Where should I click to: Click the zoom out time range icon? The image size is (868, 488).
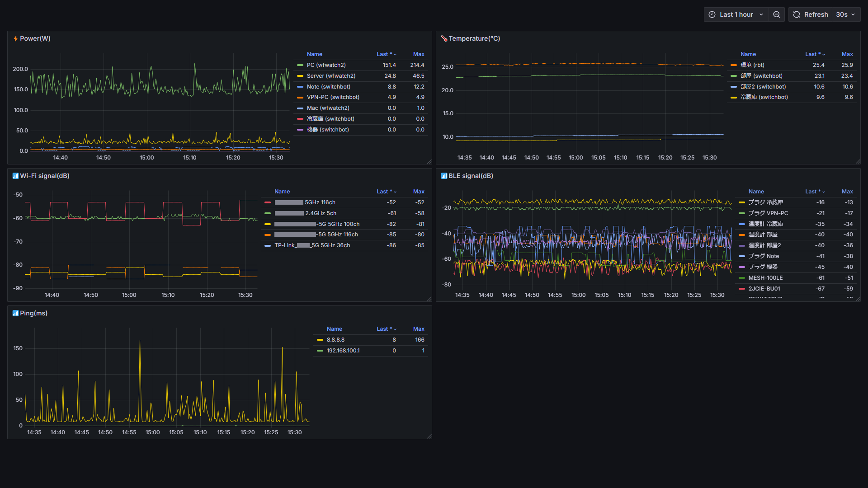click(776, 14)
